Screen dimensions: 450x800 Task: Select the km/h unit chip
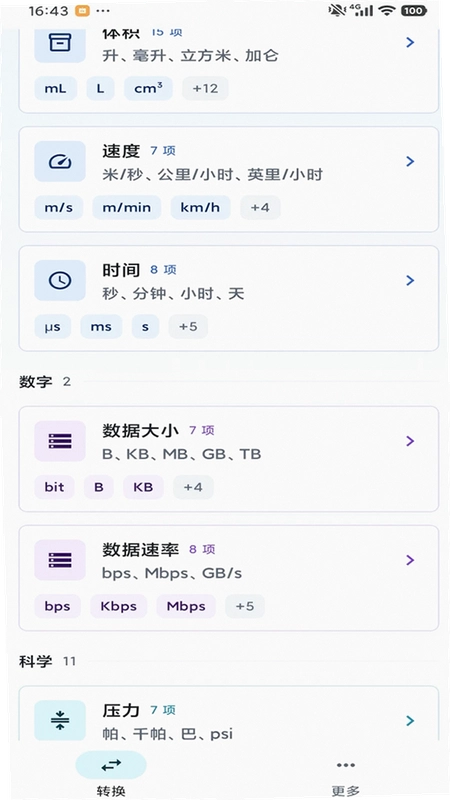click(x=200, y=208)
